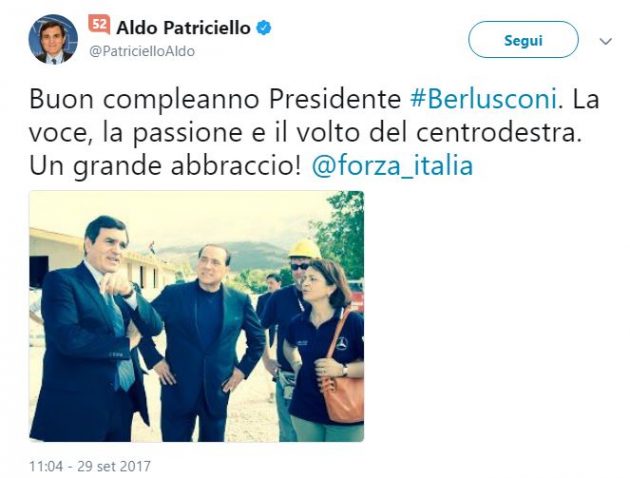Open the Aldo Patriciello display name
Screen dimensions: 630x478
[183, 28]
